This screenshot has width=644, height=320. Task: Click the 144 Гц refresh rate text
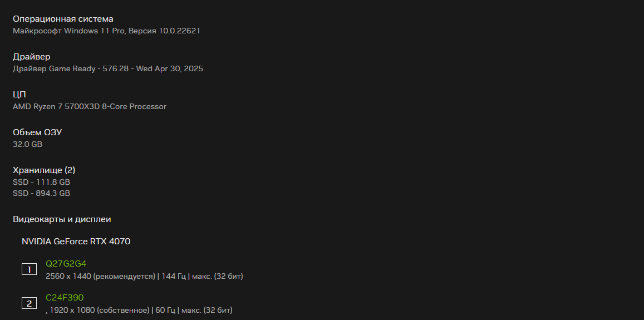pos(173,277)
